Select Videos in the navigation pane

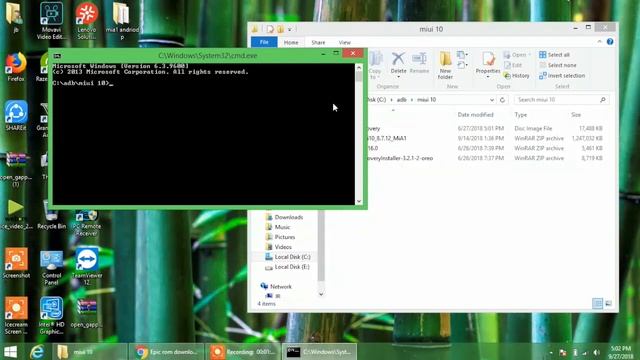click(278, 247)
